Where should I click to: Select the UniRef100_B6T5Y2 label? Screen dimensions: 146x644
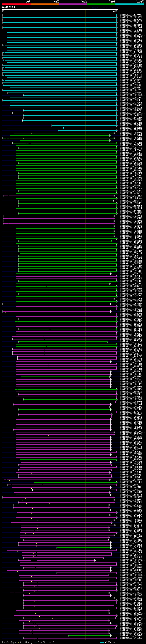click(131, 90)
